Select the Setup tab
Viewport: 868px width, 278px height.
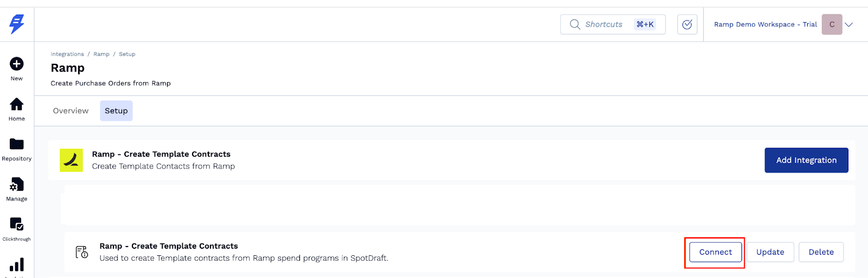(116, 111)
